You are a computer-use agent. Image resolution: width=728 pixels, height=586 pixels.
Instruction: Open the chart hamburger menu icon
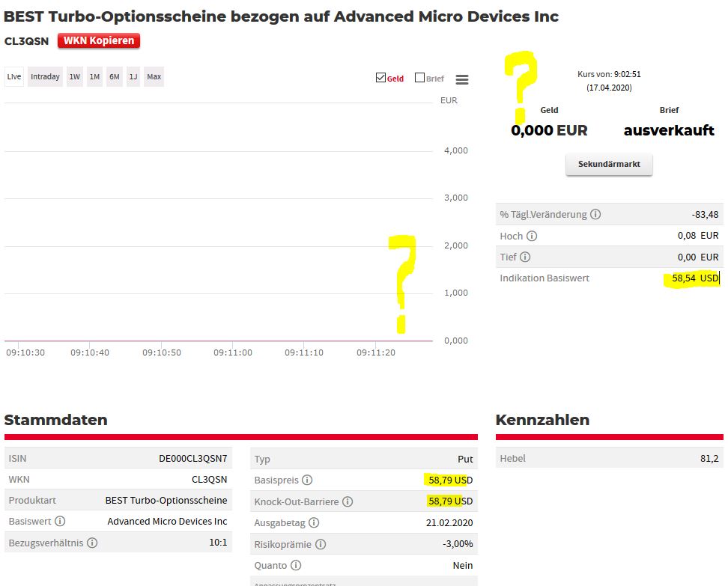pyautogui.click(x=461, y=79)
